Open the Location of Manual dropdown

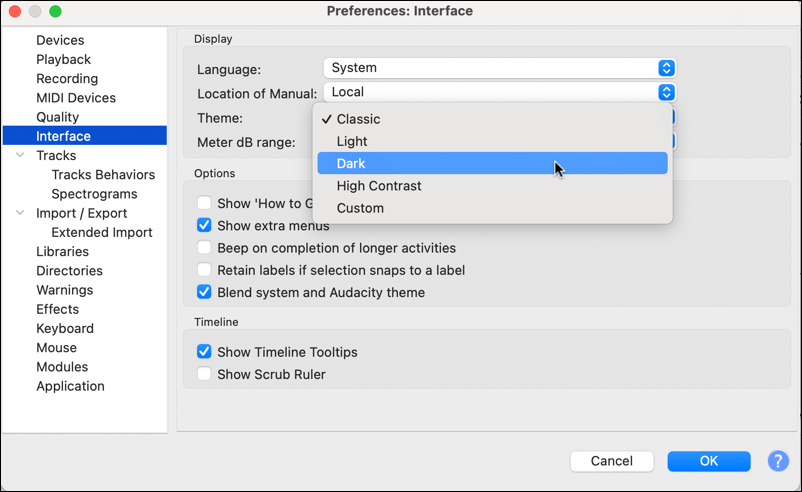[499, 92]
